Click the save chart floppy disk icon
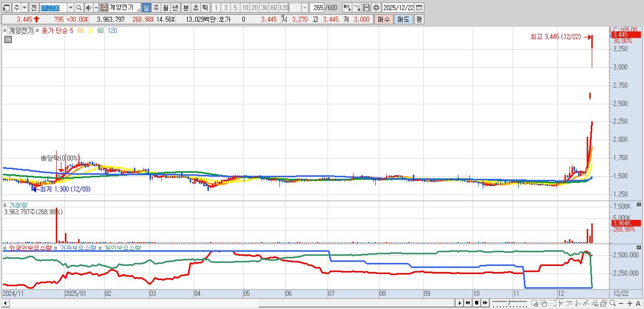 click(367, 8)
